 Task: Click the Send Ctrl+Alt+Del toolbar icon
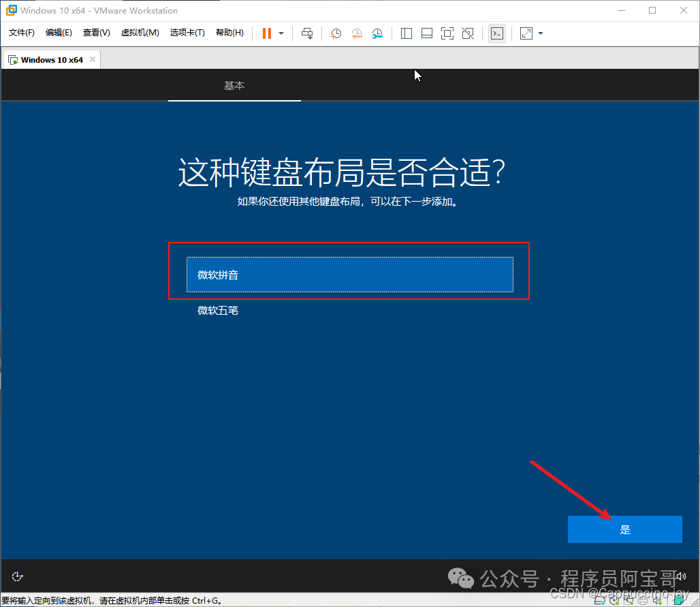tap(307, 33)
